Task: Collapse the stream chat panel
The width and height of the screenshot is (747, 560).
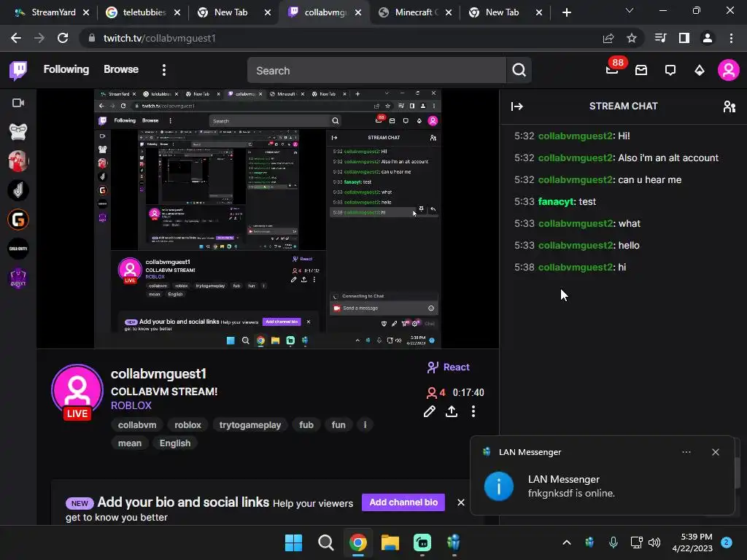Action: (517, 106)
